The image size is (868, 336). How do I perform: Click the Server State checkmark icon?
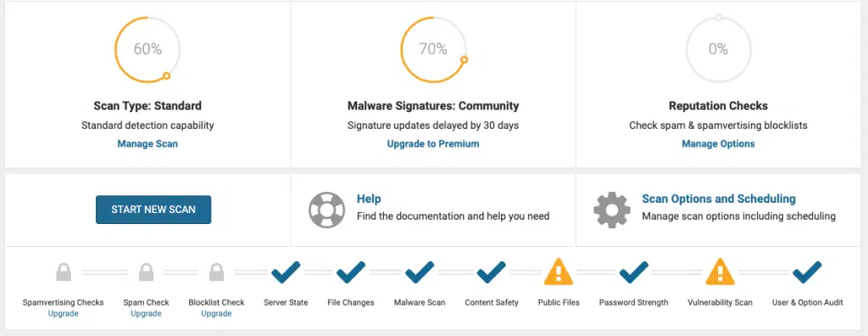(286, 272)
